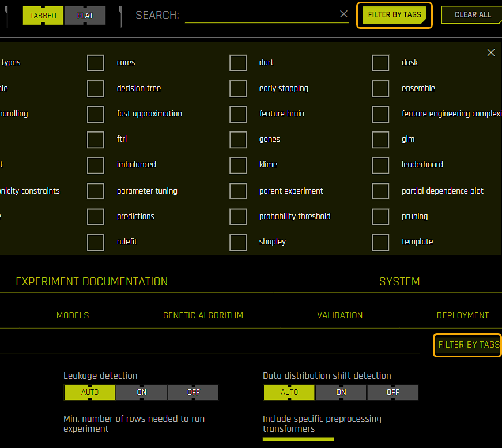
Task: Close the tag filter panel with the X
Action: pos(490,52)
